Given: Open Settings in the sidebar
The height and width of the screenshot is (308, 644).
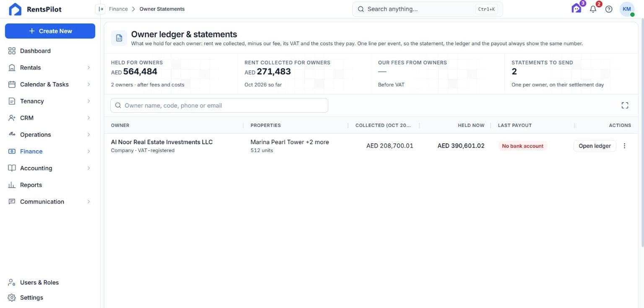Looking at the screenshot, I should [50, 298].
